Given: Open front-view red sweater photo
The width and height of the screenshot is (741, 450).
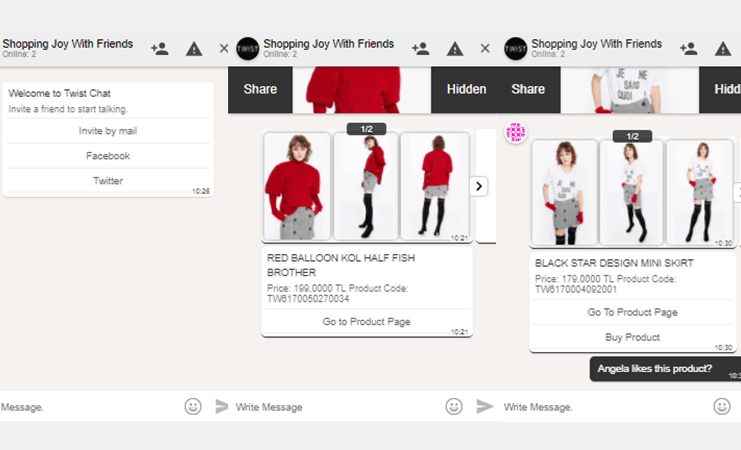Looking at the screenshot, I should coord(297,186).
